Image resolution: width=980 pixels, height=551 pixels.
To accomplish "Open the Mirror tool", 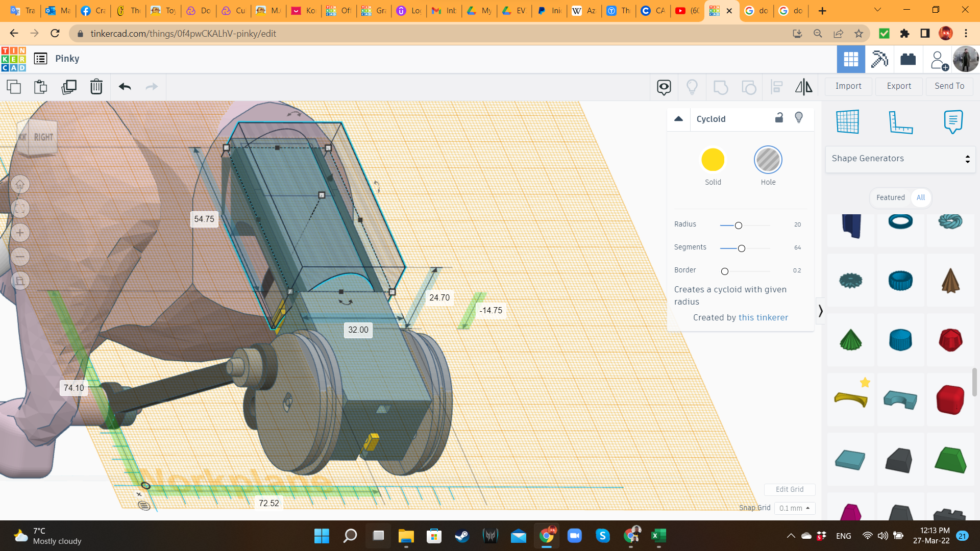I will click(x=803, y=87).
